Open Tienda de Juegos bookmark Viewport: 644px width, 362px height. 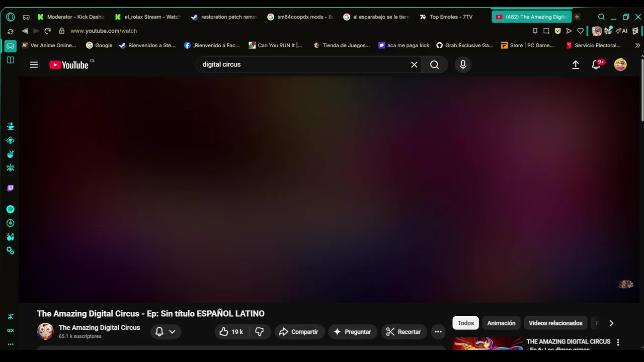(341, 45)
